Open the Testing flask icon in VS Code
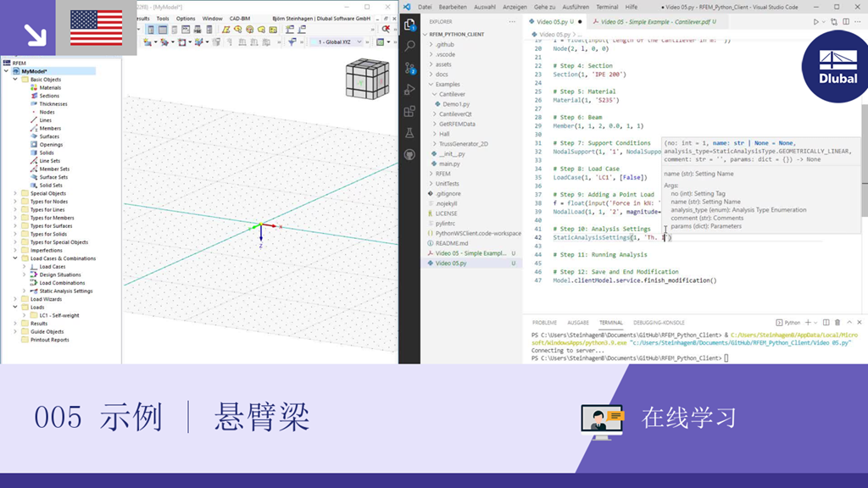Viewport: 868px width, 488px height. tap(409, 133)
